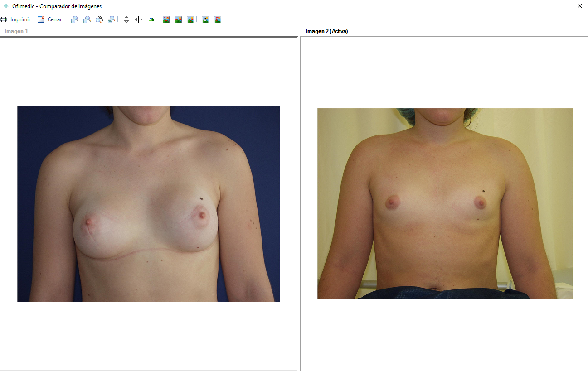Screen dimensions: 588x371
Task: Click the zoom-to-fit magnifier with grid
Action: click(x=112, y=19)
